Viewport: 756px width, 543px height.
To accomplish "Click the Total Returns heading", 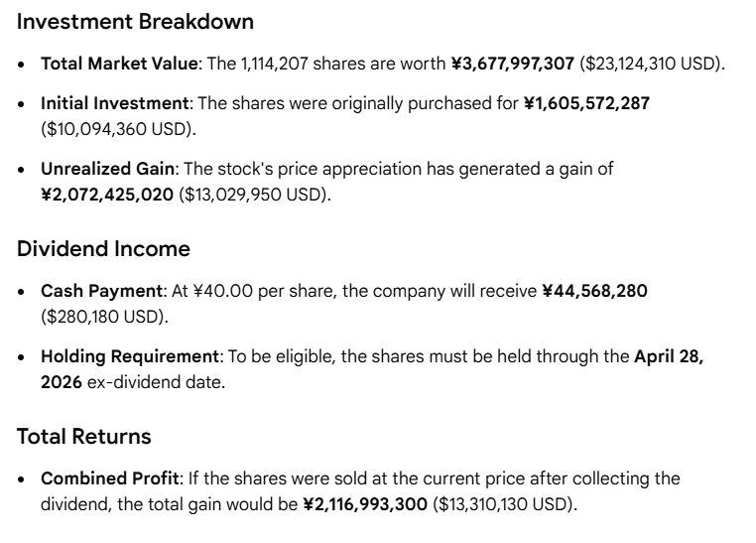I will [x=84, y=437].
